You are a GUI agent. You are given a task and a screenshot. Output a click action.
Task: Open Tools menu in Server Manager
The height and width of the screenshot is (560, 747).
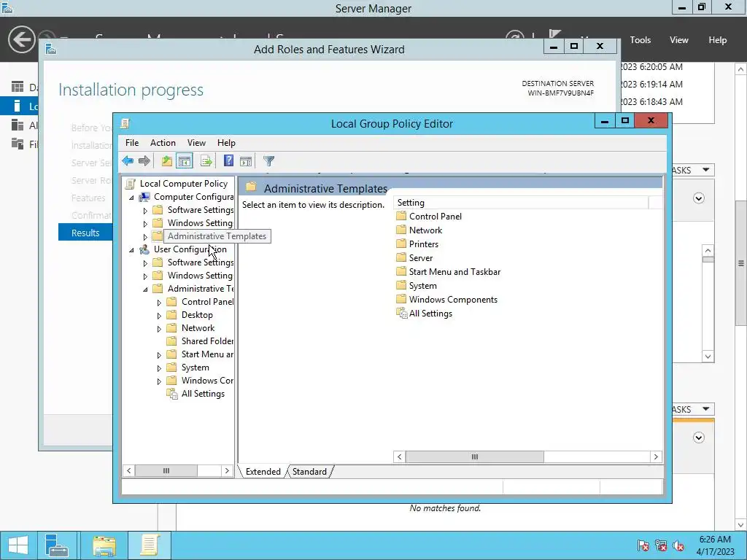[x=640, y=40]
